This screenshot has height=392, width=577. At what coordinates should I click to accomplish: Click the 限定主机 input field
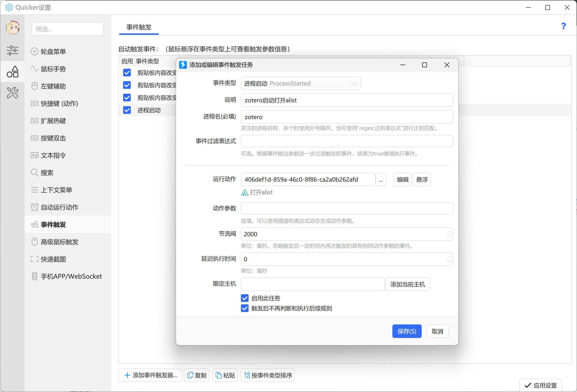coord(313,284)
